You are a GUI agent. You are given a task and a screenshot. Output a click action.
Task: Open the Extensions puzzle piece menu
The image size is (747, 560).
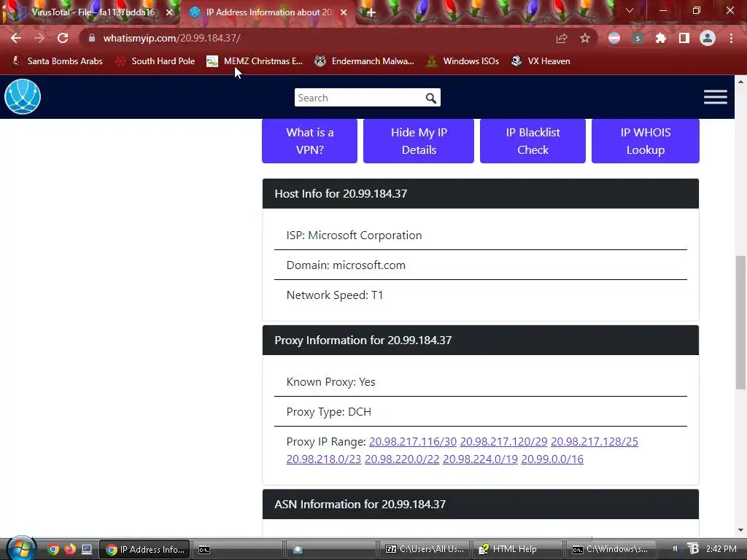point(661,38)
